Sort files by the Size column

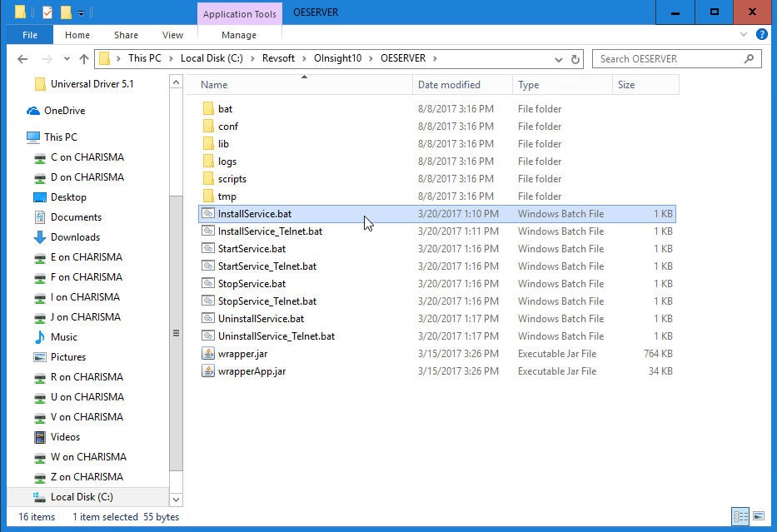point(645,85)
